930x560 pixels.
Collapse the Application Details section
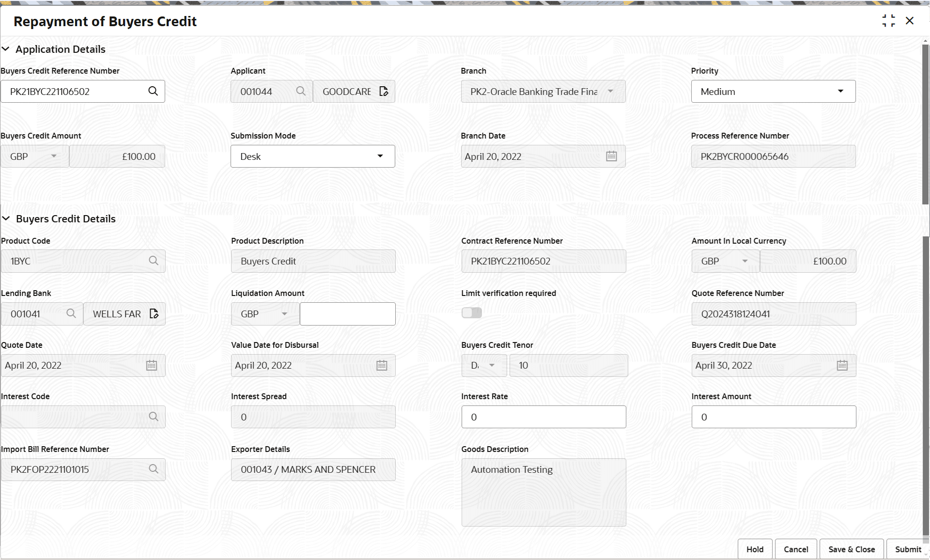click(x=6, y=48)
